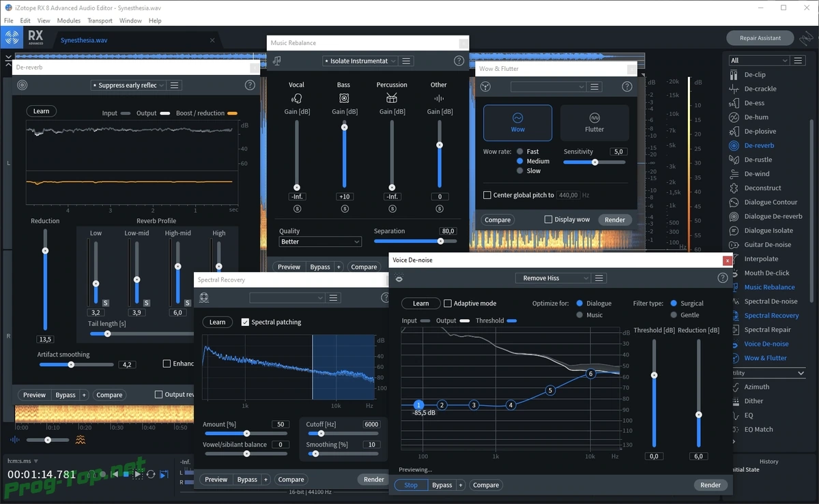819x504 pixels.
Task: Open the De-clip module icon
Action: pos(734,74)
